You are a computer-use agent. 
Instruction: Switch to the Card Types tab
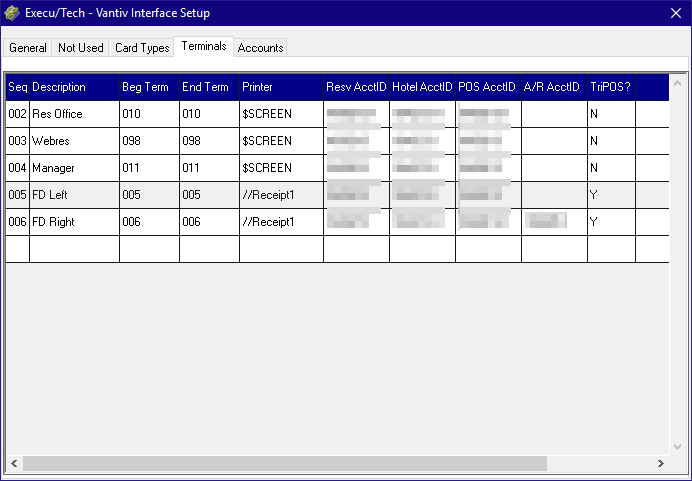142,48
